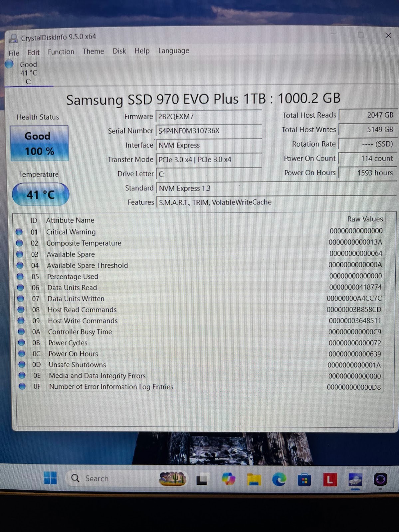Click the CrystalDiskInfo title bar icon
Screen dimensions: 399x532
coord(13,38)
